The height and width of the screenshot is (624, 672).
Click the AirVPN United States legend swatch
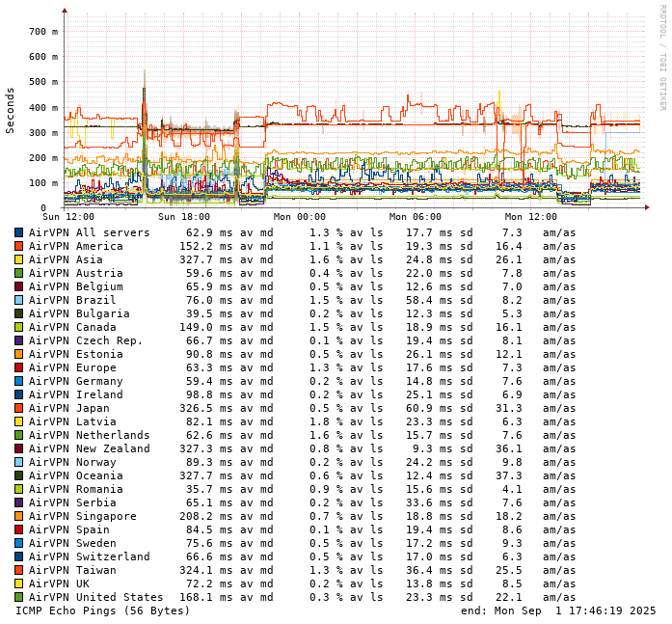click(19, 597)
